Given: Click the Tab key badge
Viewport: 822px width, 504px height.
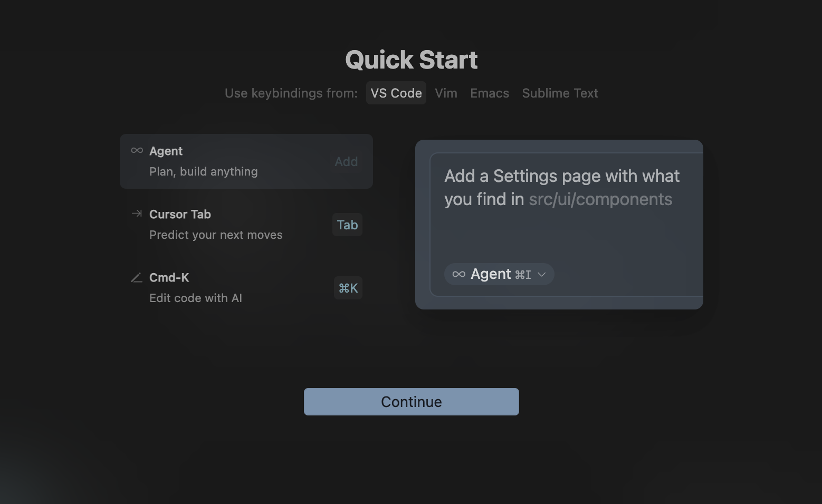Looking at the screenshot, I should pos(347,225).
